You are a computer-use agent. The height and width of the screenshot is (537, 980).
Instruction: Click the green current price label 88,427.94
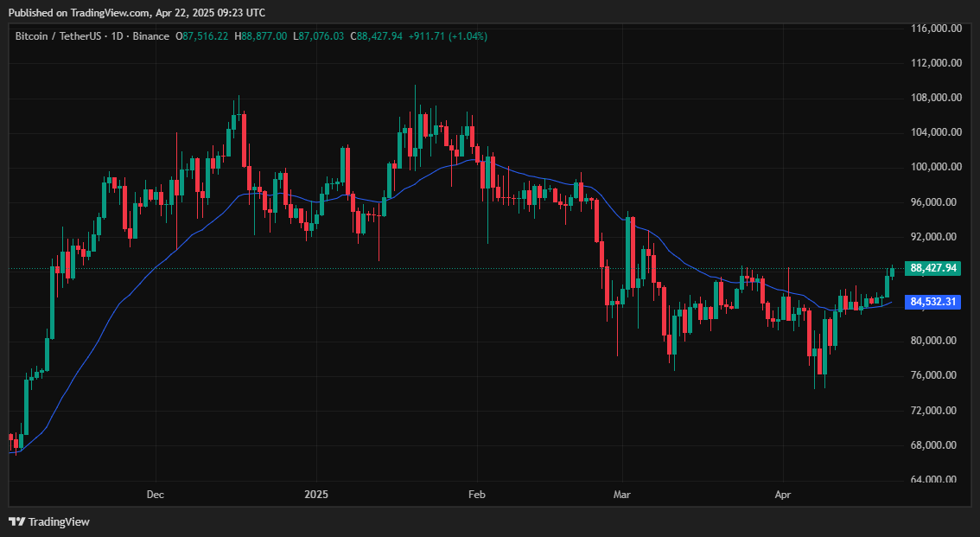pyautogui.click(x=932, y=268)
